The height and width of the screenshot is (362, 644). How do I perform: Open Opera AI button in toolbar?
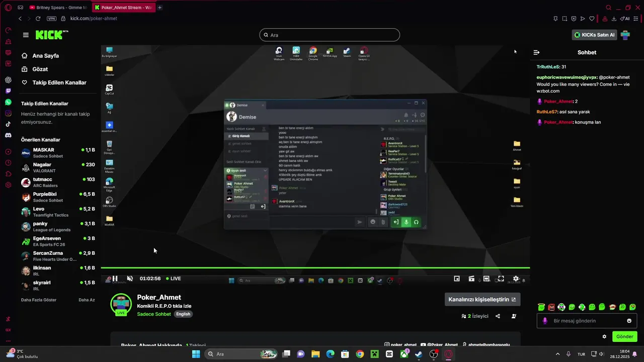(x=625, y=19)
